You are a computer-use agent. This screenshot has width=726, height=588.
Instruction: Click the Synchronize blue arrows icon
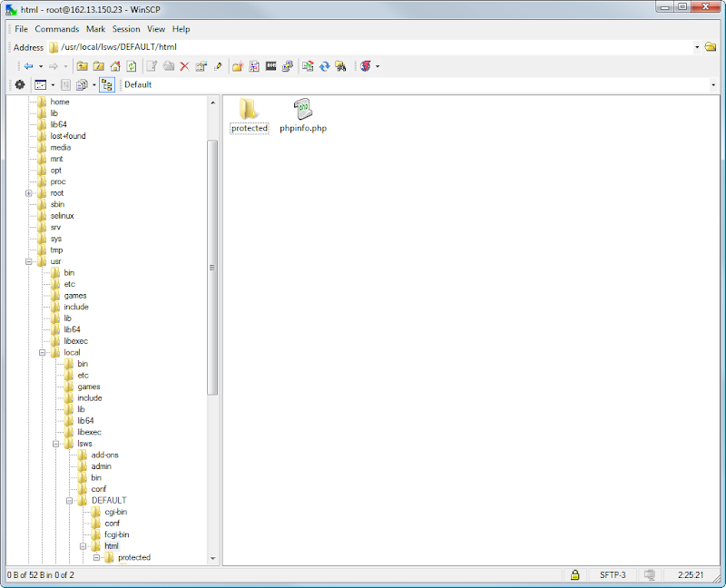coord(325,66)
